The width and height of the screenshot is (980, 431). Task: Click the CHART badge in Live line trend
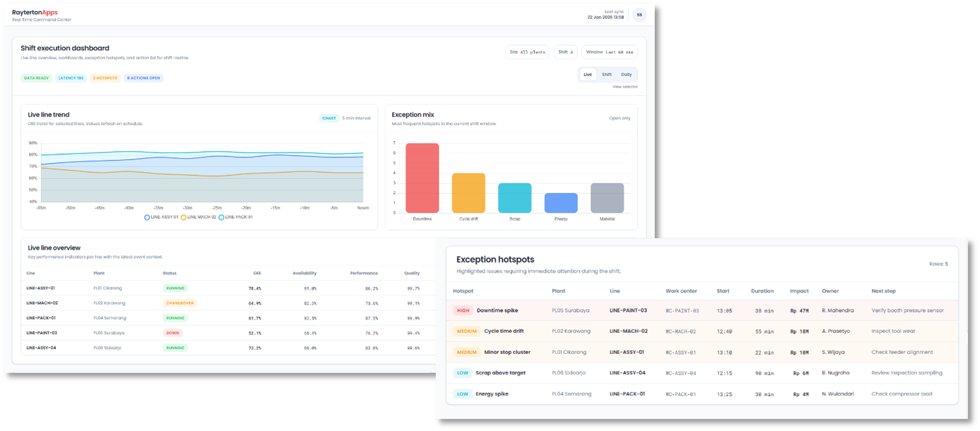(329, 118)
